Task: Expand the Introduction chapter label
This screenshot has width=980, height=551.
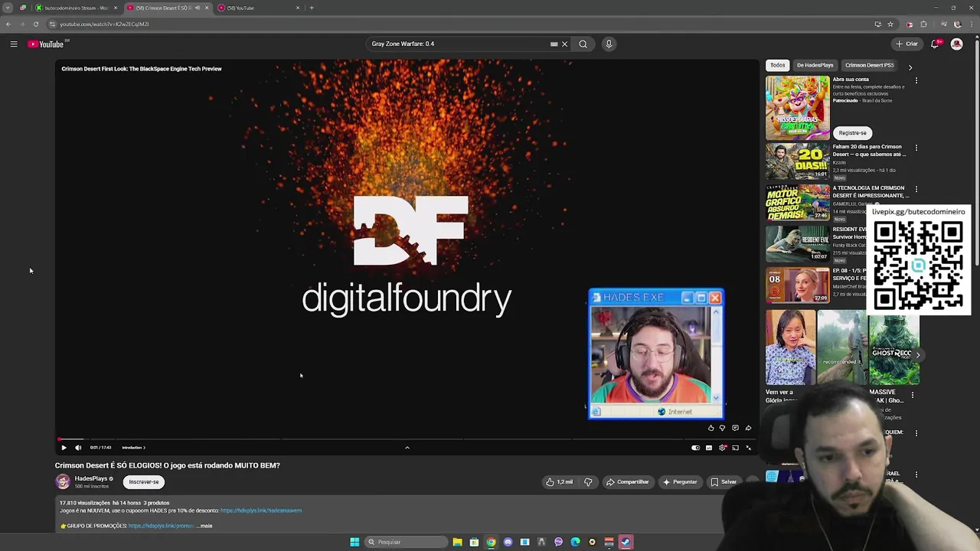Action: [133, 448]
